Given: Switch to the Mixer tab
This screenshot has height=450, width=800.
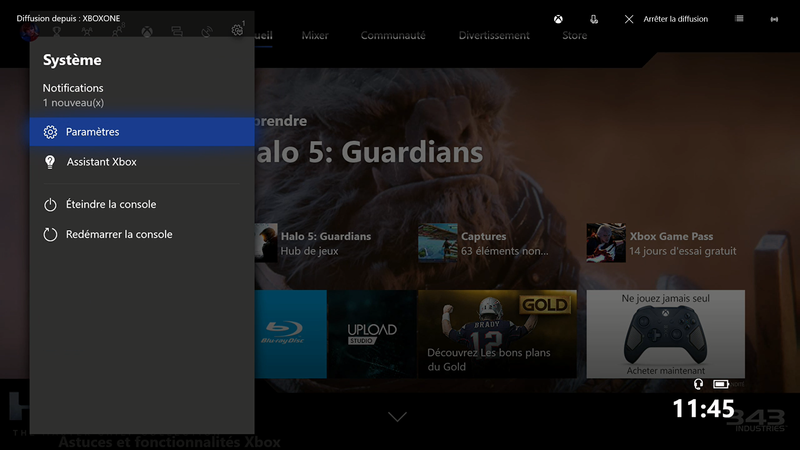Looking at the screenshot, I should (315, 35).
